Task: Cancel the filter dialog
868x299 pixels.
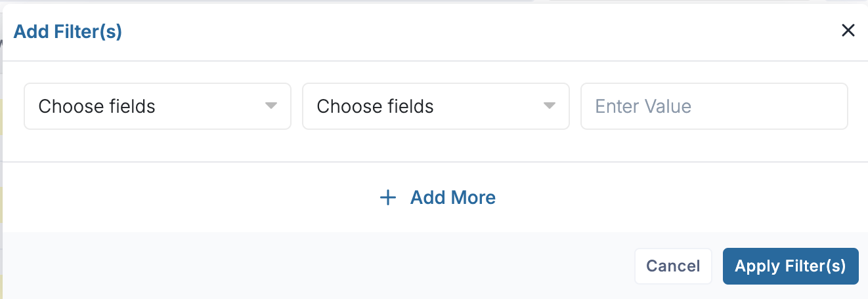Action: point(673,266)
